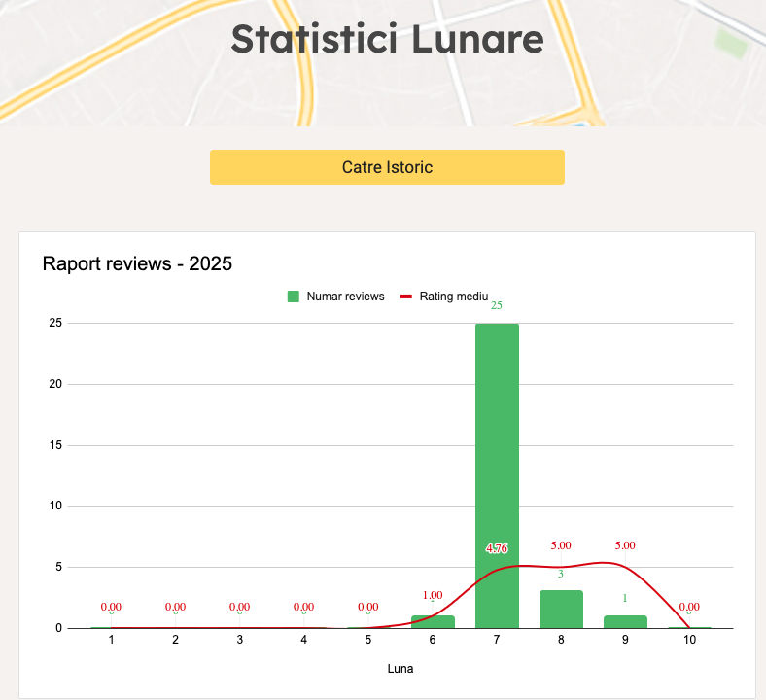Click the Raport reviews - 2025 chart title
This screenshot has height=700, width=766.
pyautogui.click(x=137, y=263)
